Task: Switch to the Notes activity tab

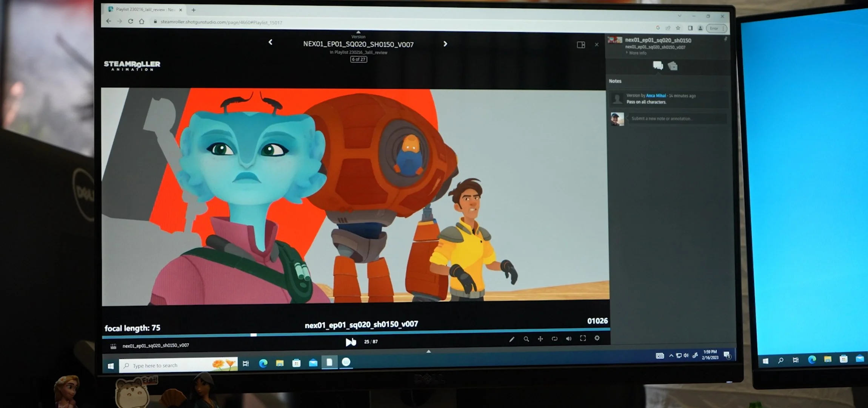Action: pyautogui.click(x=658, y=65)
